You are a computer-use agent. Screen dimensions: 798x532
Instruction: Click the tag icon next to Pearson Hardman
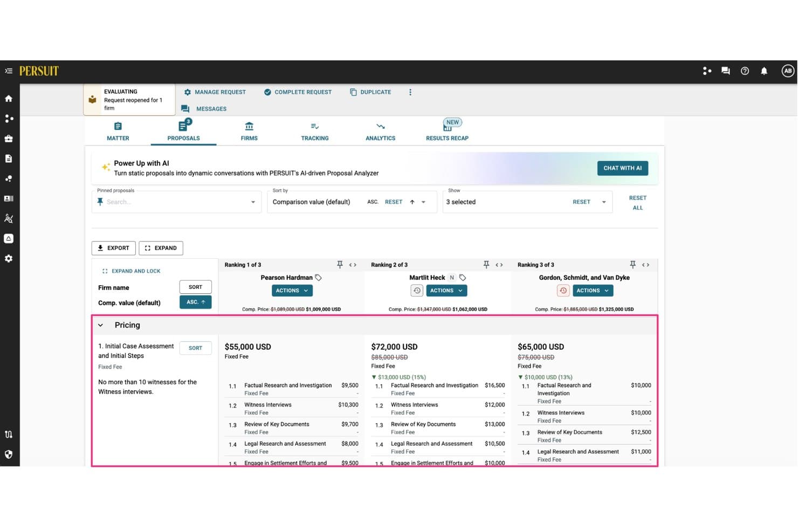[x=319, y=278]
